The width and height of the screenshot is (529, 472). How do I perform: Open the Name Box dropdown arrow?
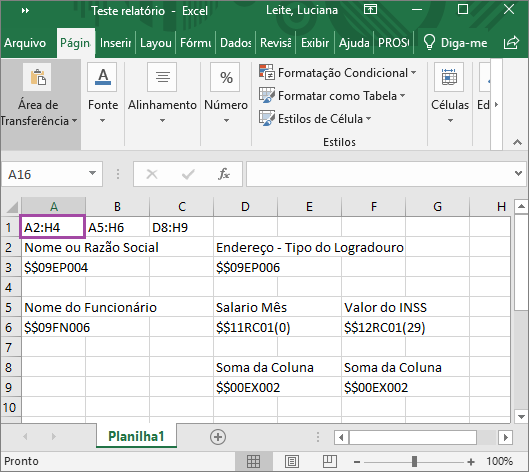tap(92, 174)
